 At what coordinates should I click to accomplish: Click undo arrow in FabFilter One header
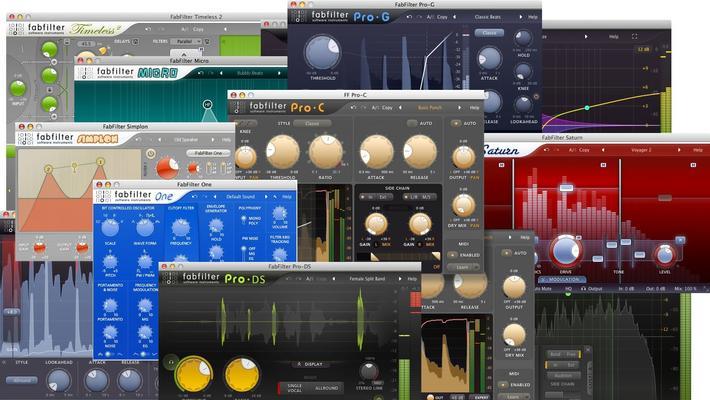pos(195,197)
